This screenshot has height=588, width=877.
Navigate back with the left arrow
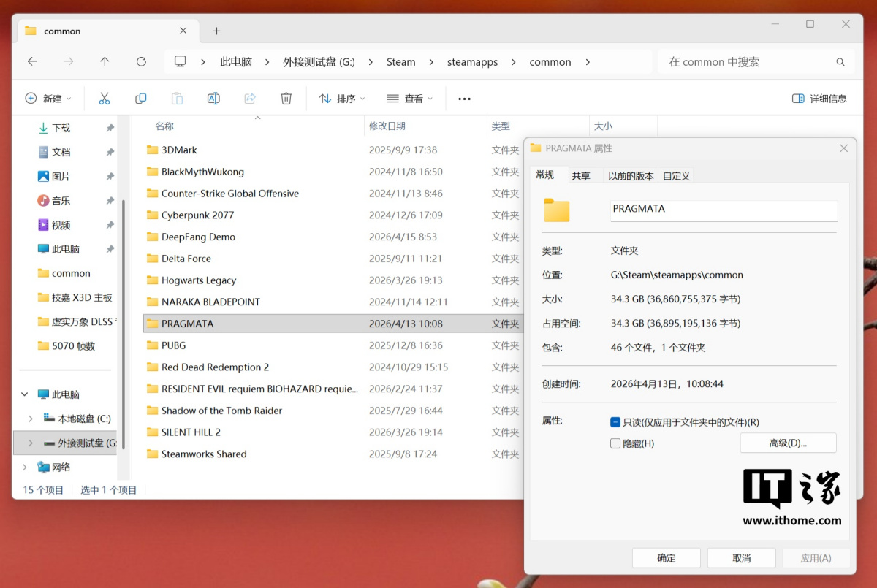(x=32, y=62)
